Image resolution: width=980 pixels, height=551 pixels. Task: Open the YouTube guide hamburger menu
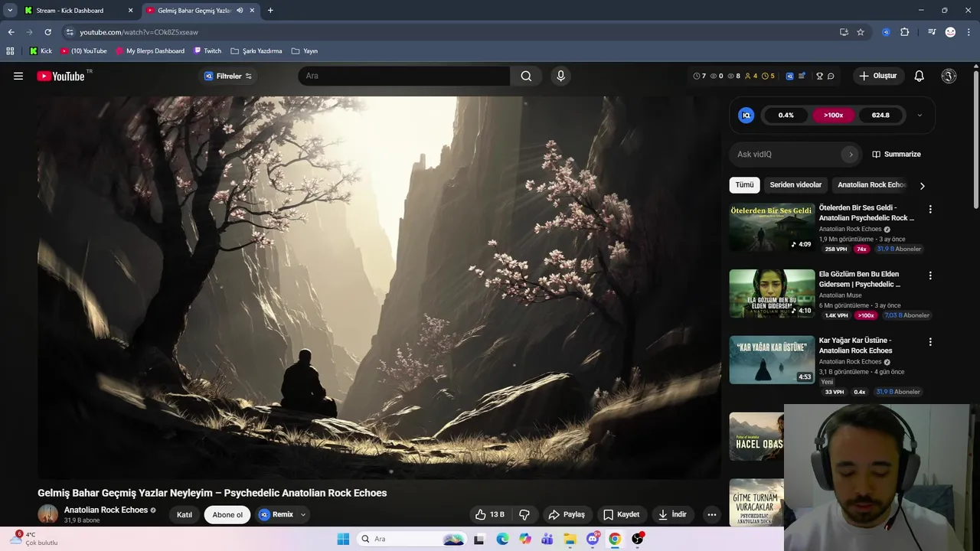point(18,76)
